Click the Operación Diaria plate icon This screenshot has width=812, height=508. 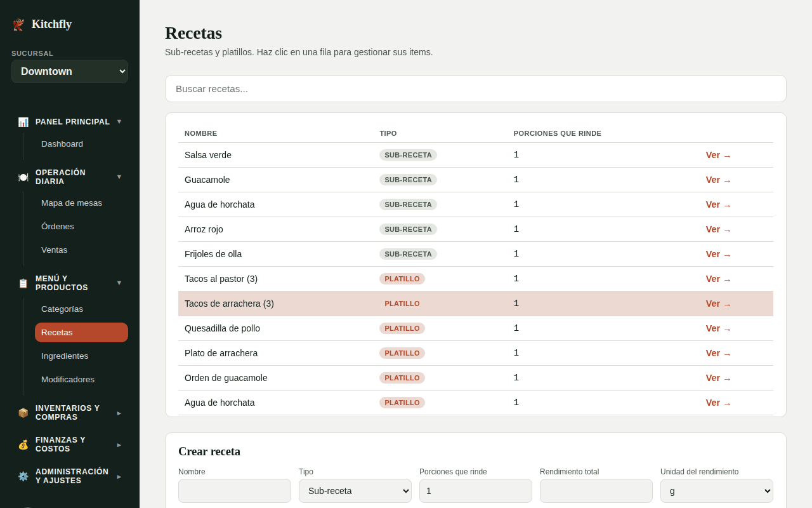[23, 177]
